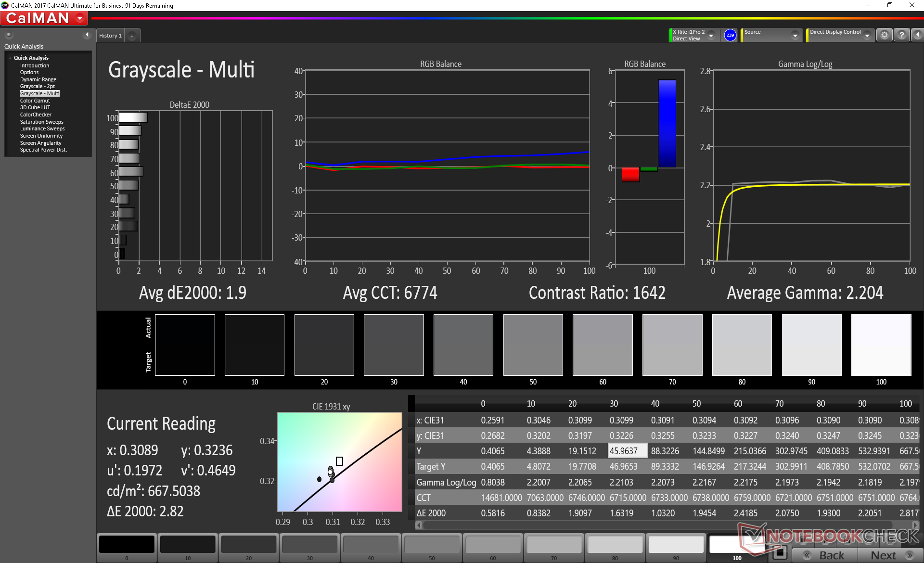Click the sidebar pin circle icon
This screenshot has width=924, height=563.
9,35
